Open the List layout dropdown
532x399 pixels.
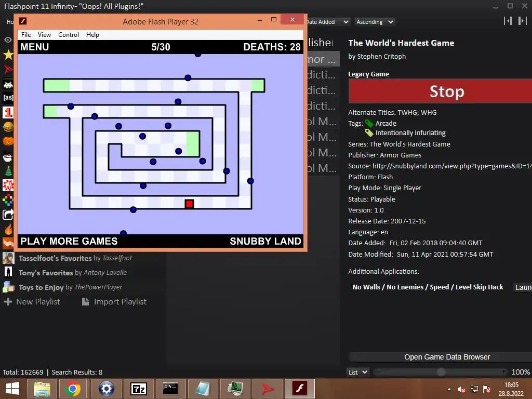pos(358,372)
